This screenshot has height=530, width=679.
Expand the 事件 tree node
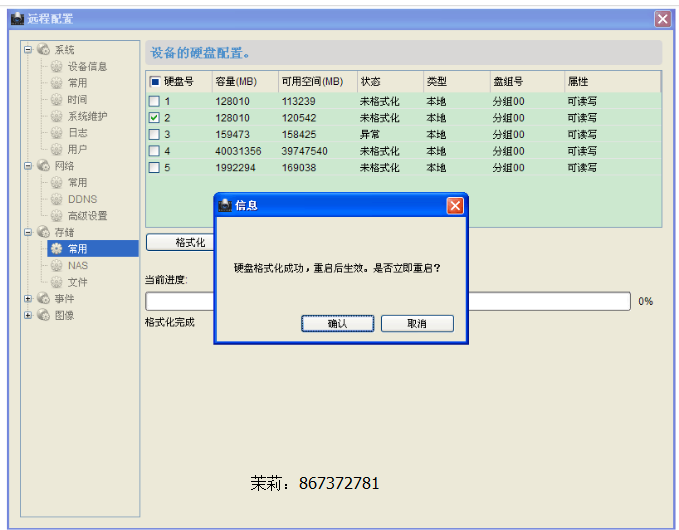(x=28, y=299)
